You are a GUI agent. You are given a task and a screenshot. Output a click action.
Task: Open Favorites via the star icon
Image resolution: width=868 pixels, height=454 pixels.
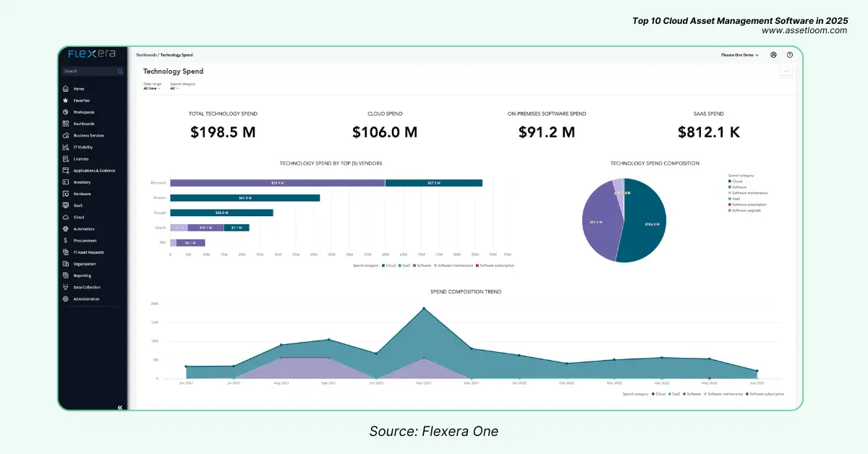(66, 100)
